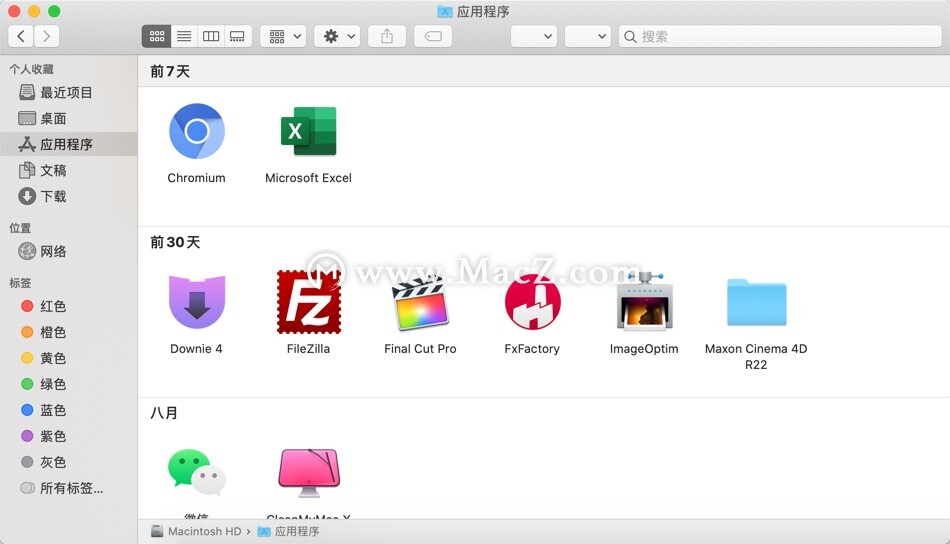Screen dimensions: 950x544
Task: Select the CleanMyMac X pink monitor icon
Action: coord(308,472)
